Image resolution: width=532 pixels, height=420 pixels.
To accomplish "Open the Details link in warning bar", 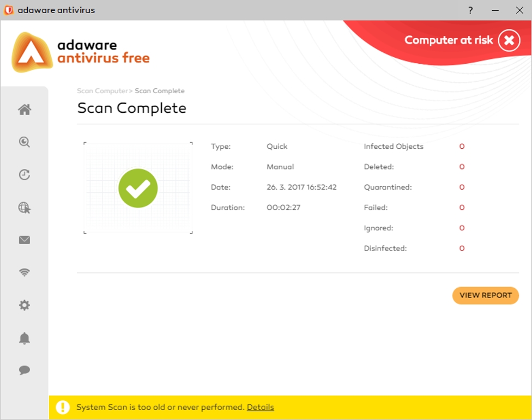I will pos(260,407).
